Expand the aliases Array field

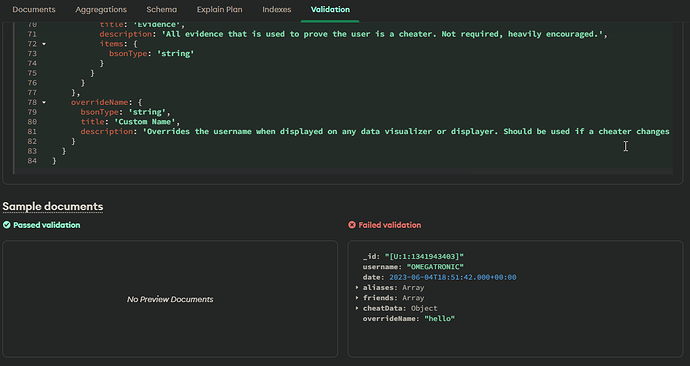pyautogui.click(x=357, y=288)
